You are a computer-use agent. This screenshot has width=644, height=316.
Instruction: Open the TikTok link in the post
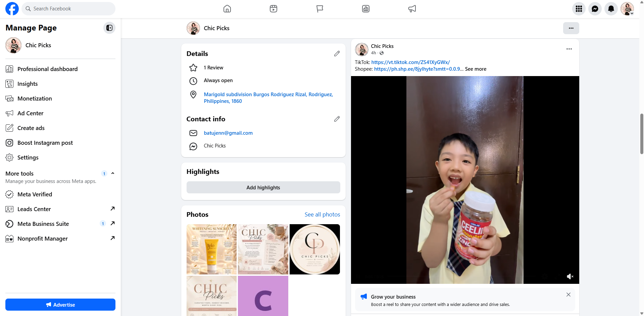pyautogui.click(x=410, y=62)
